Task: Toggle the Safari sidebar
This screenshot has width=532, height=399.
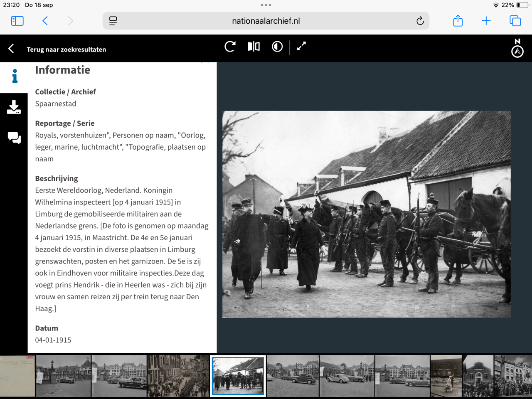Action: click(17, 21)
